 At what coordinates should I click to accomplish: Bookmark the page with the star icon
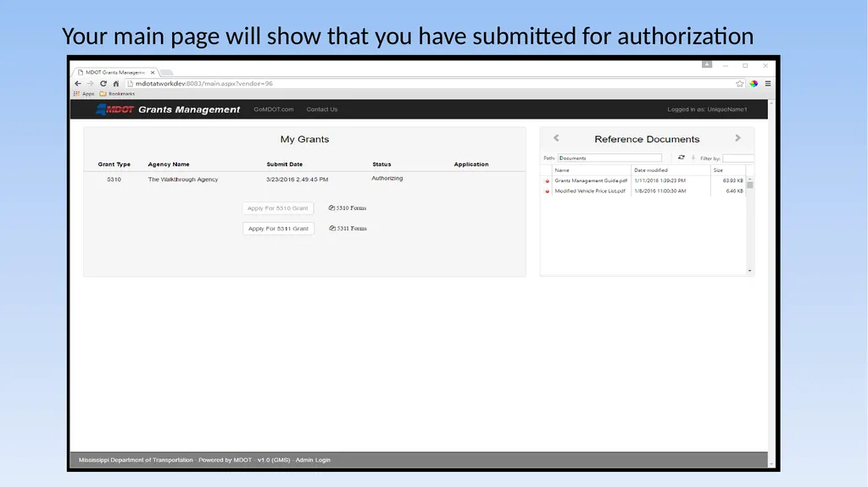[x=739, y=84]
